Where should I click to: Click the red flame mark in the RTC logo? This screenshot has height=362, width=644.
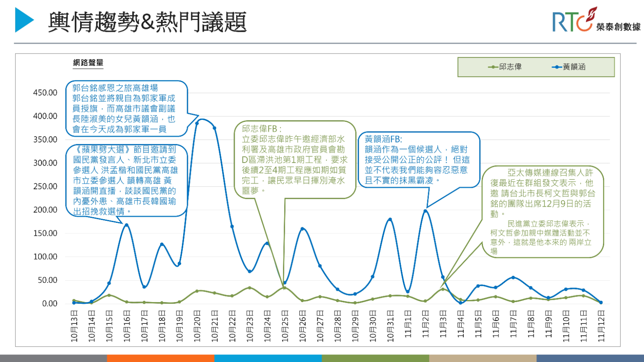(592, 13)
